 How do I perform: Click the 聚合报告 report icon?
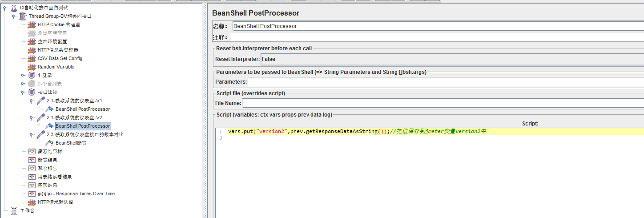(x=32, y=168)
